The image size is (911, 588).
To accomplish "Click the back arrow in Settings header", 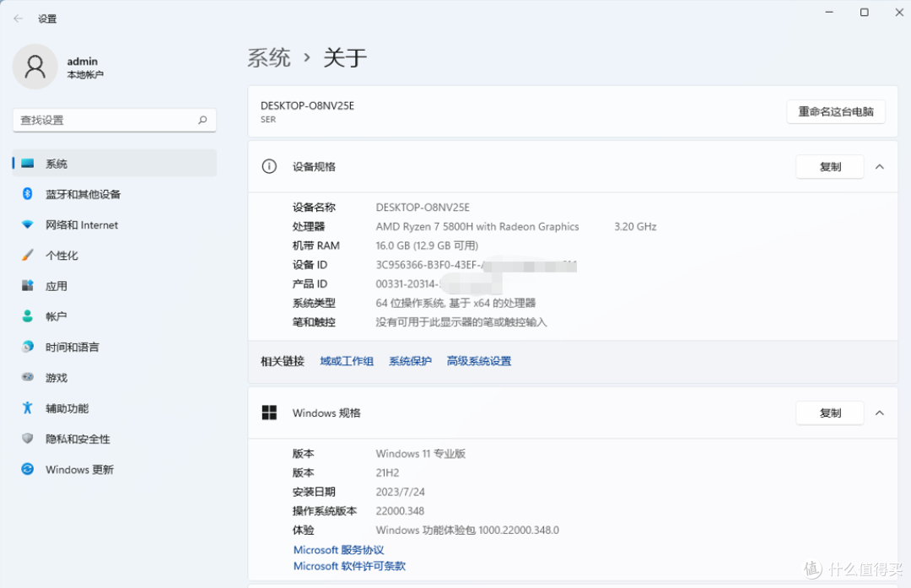I will coord(18,19).
